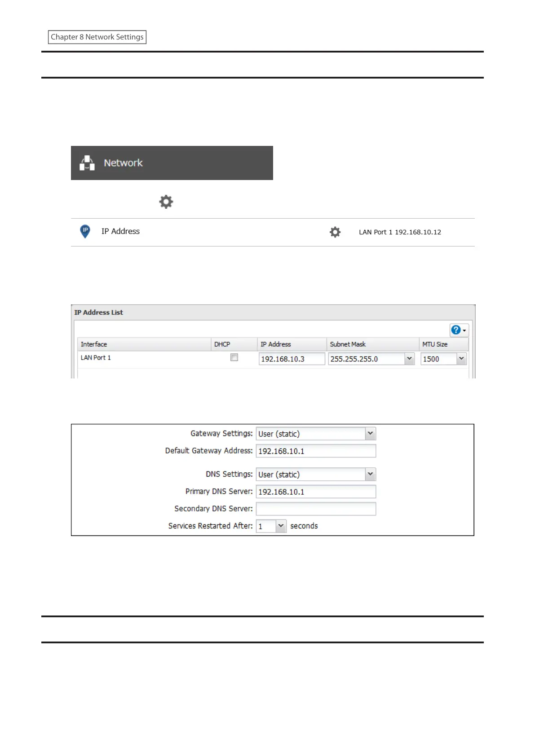Click the Subnet Mask column header
Image resolution: width=535 pixels, height=756 pixels.
click(x=372, y=344)
